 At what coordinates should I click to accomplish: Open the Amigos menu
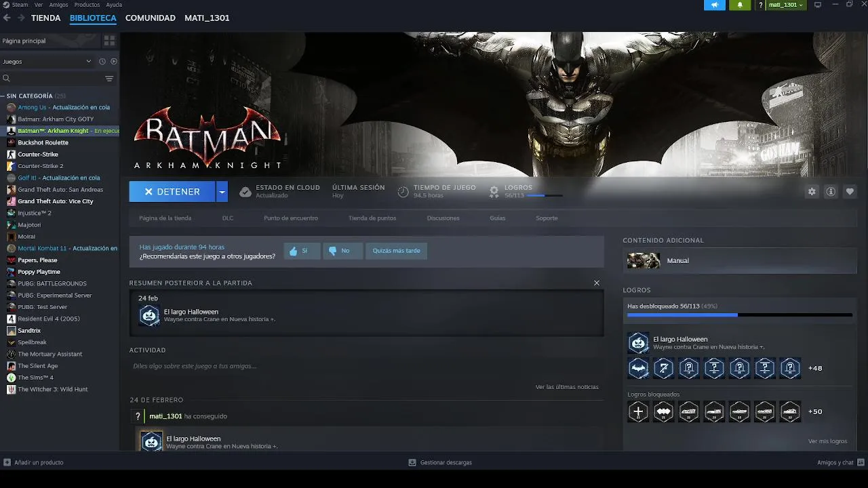pos(58,5)
